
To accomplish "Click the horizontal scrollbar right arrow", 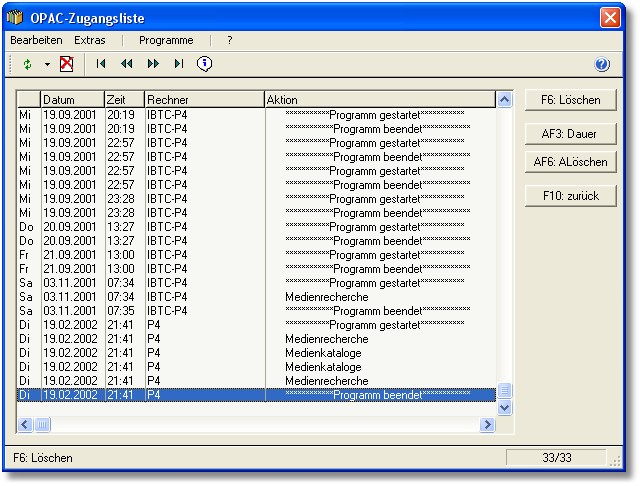I will pos(488,425).
